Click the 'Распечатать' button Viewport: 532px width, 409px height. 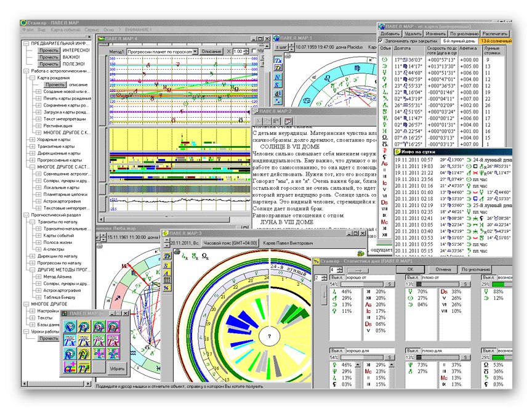pyautogui.click(x=494, y=33)
